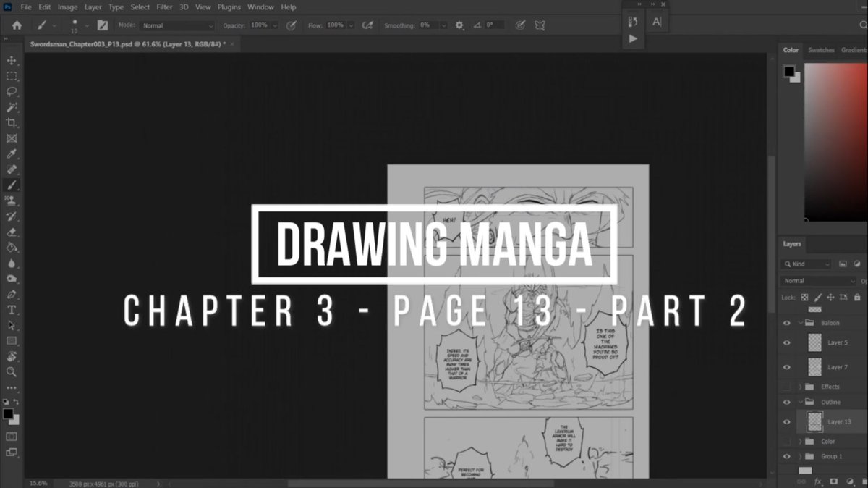The width and height of the screenshot is (868, 488).
Task: Expand Group 1 folder
Action: [801, 456]
